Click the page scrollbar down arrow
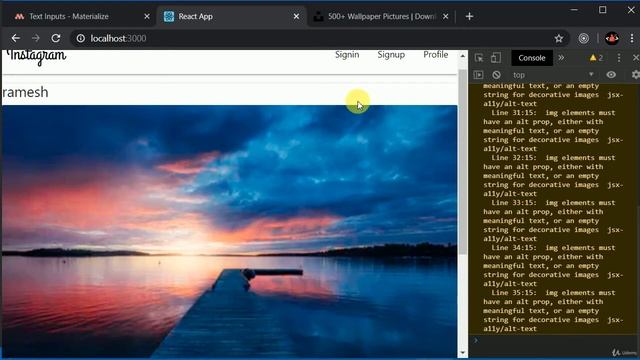The width and height of the screenshot is (640, 360). (x=462, y=352)
